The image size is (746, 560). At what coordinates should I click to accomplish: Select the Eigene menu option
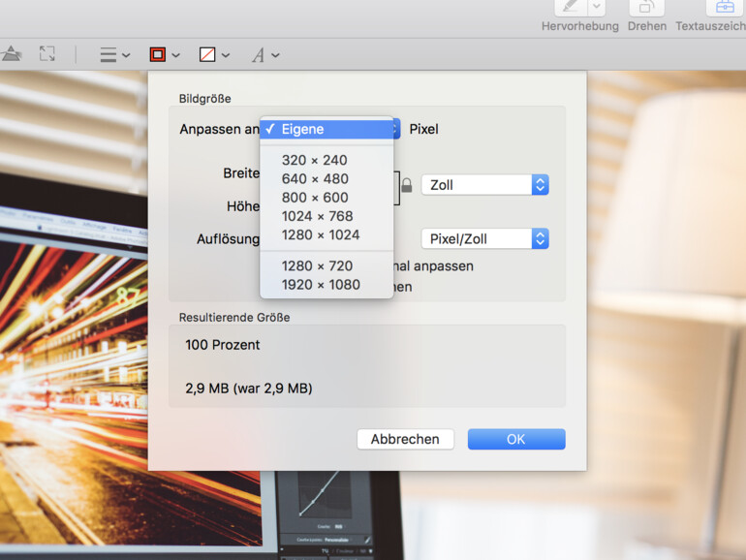point(327,129)
